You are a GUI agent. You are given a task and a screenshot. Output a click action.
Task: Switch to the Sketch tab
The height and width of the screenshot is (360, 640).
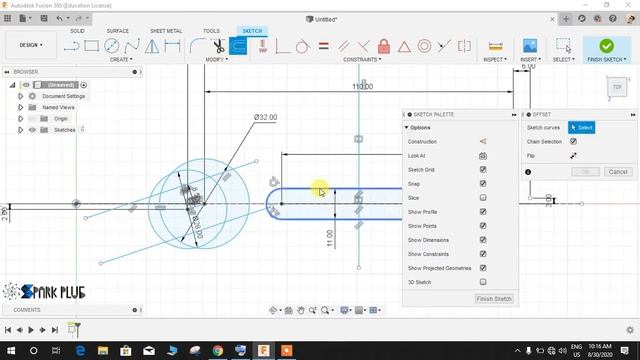252,31
